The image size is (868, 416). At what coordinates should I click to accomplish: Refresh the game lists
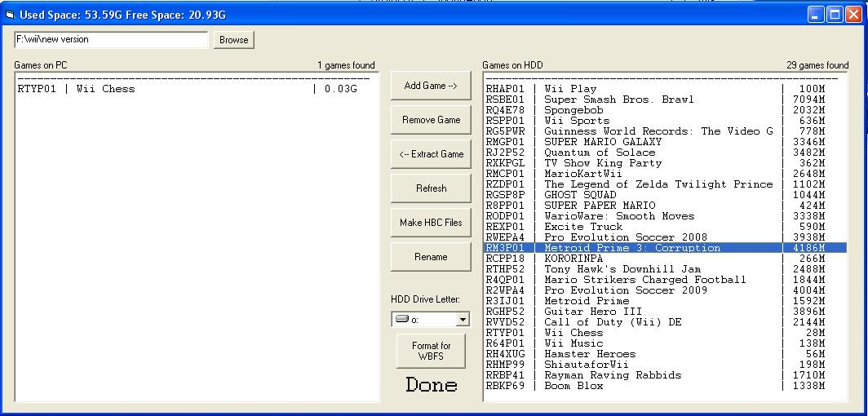[x=431, y=188]
